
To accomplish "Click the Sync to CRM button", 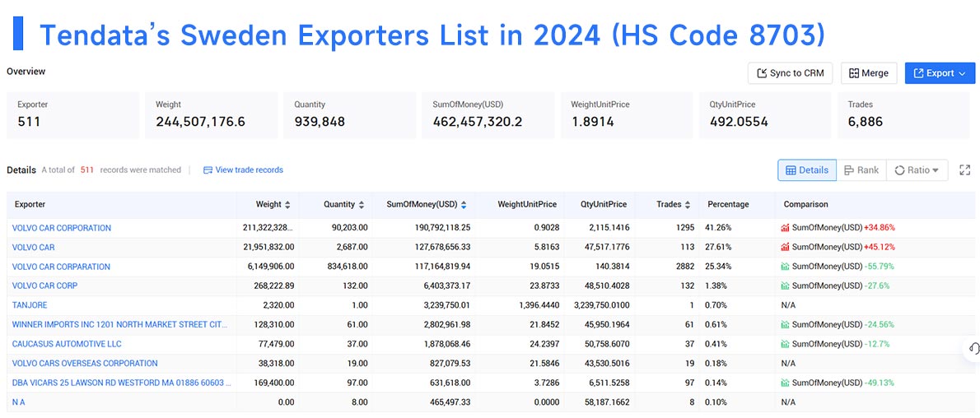I will point(790,73).
